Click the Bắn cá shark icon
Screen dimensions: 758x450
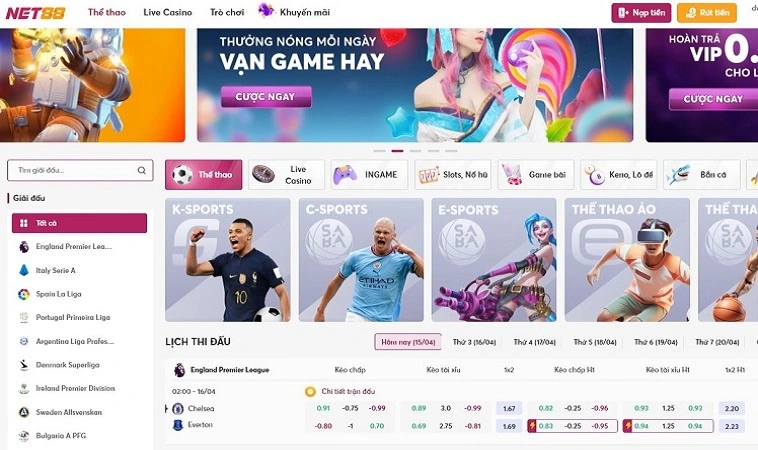[678, 174]
